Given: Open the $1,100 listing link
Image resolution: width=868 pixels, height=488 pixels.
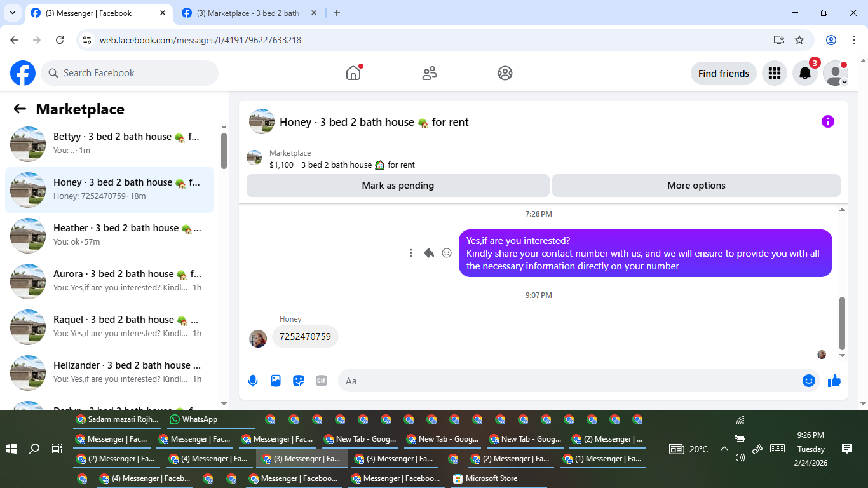Looking at the screenshot, I should pyautogui.click(x=342, y=165).
